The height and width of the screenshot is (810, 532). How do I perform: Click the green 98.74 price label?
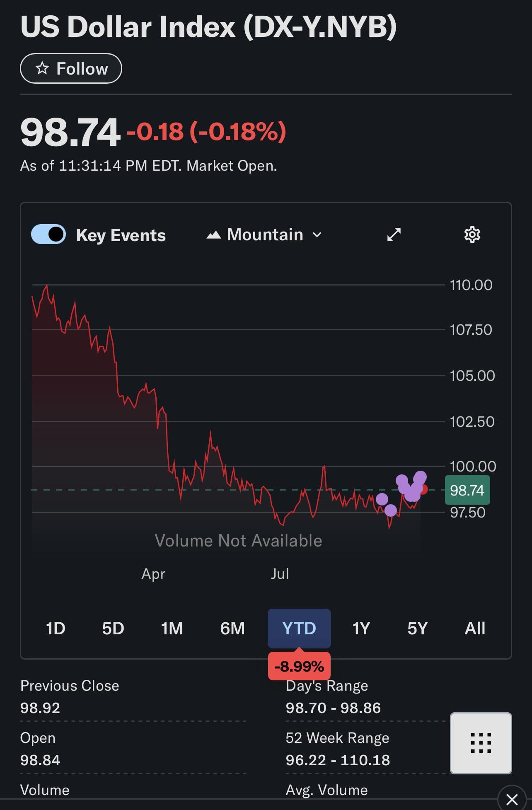[467, 490]
